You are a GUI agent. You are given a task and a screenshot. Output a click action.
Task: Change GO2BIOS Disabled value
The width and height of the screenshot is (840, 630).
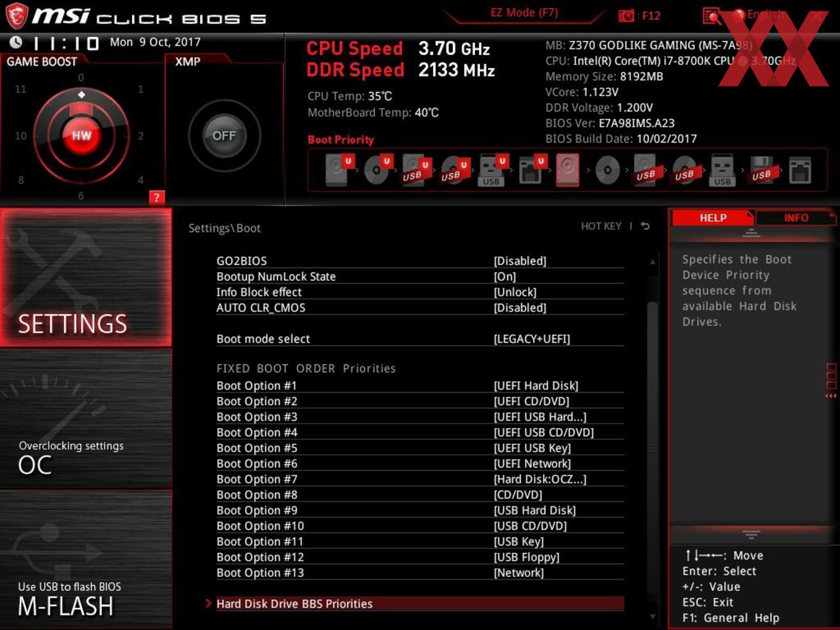tap(520, 261)
